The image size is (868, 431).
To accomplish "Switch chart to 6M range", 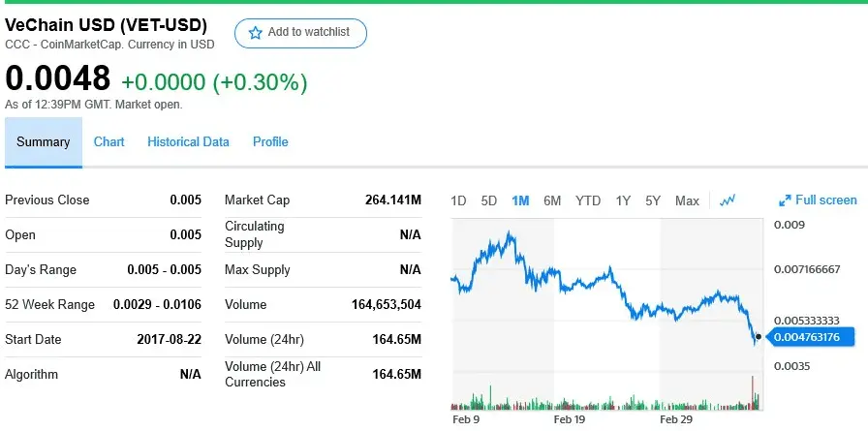I will 552,200.
